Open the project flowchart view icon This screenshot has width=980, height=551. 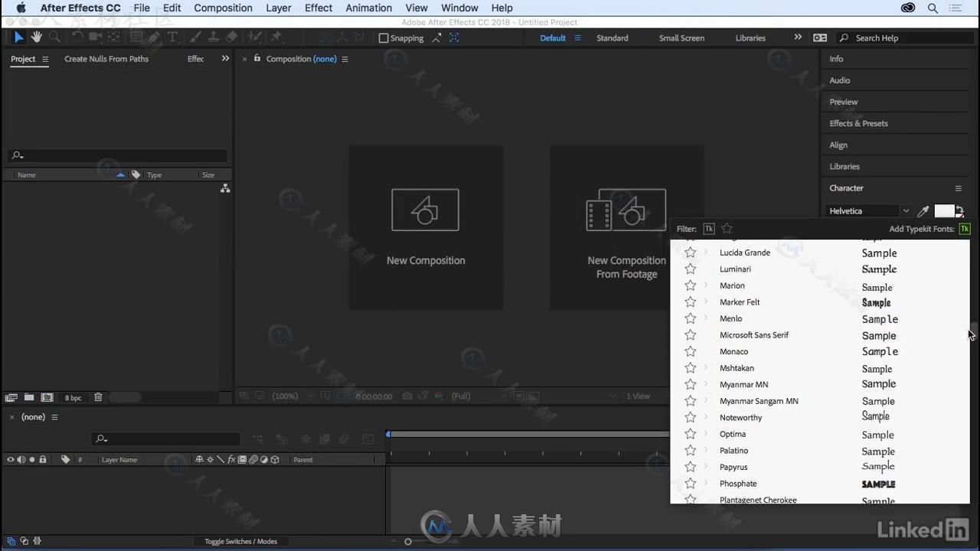[225, 188]
